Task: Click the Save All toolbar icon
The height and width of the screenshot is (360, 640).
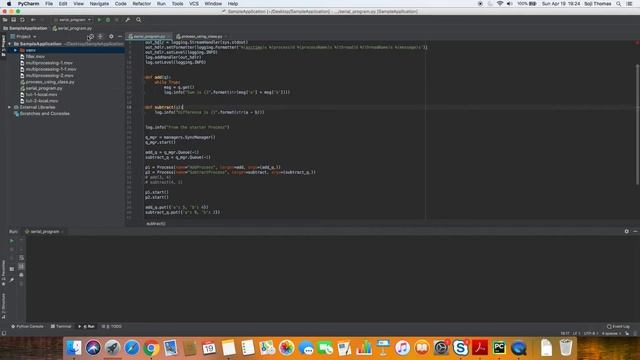Action: [13, 20]
